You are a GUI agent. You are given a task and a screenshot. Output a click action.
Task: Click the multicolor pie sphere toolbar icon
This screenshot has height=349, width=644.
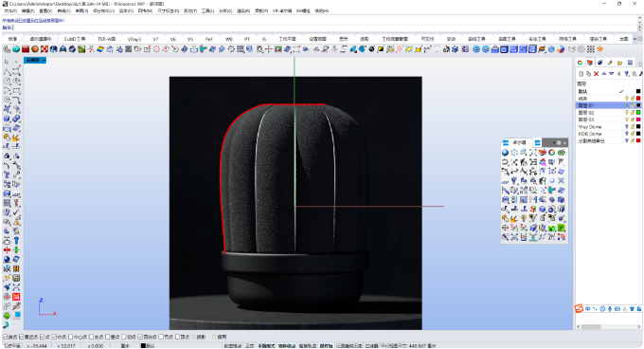tap(561, 49)
